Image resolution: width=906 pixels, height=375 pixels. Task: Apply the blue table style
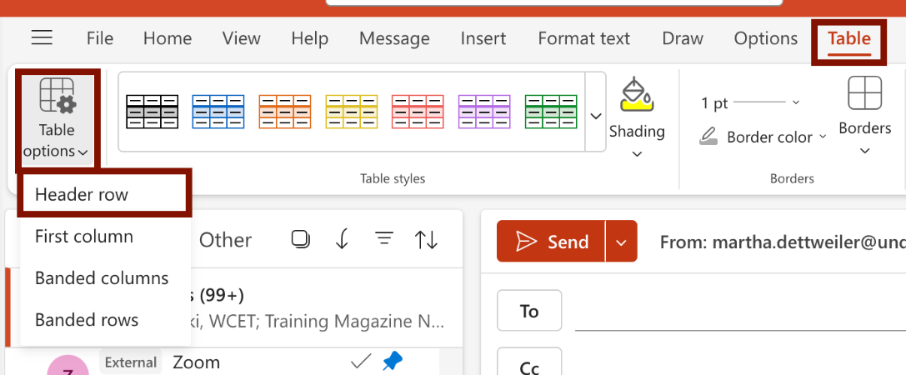[x=218, y=112]
